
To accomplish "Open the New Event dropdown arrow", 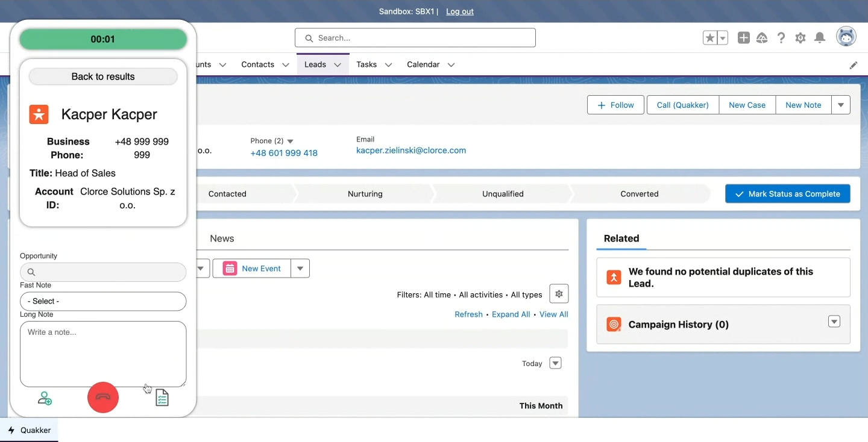I will tap(300, 269).
